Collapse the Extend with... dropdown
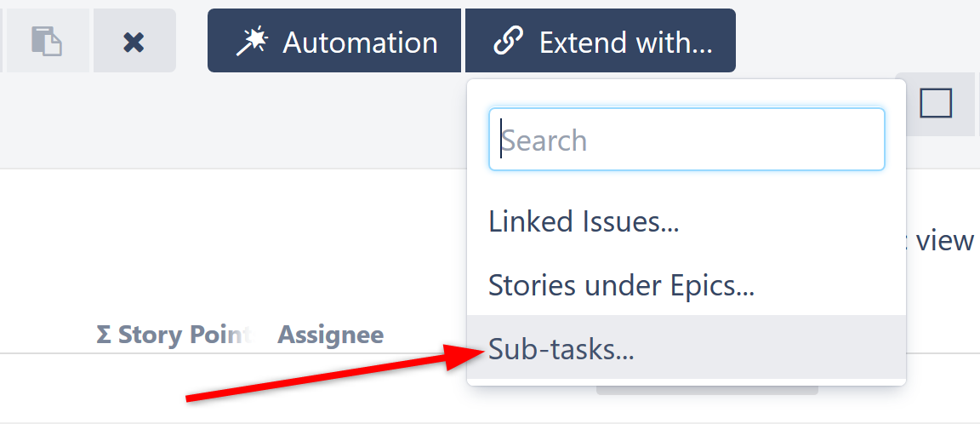This screenshot has width=980, height=424. (x=600, y=41)
